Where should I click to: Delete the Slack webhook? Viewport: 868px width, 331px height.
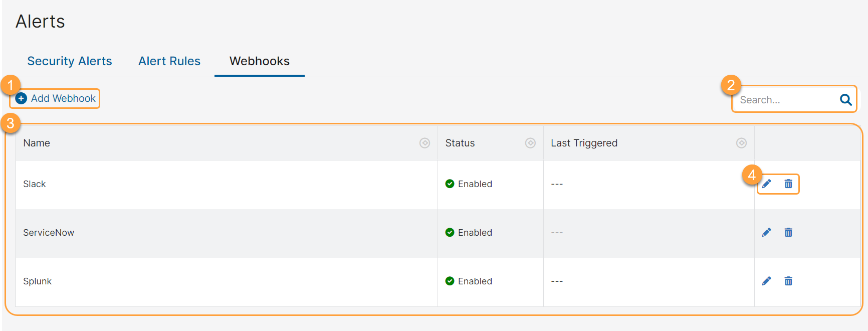(x=788, y=184)
